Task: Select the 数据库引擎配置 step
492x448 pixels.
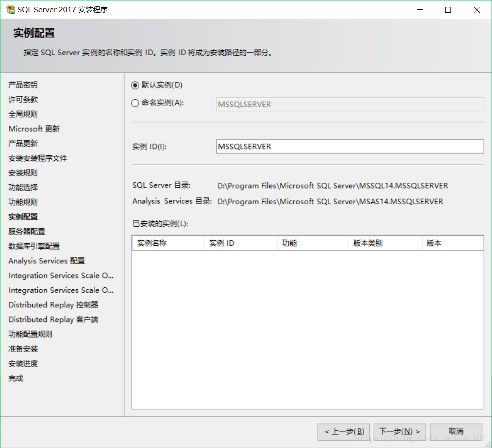Action: click(34, 246)
